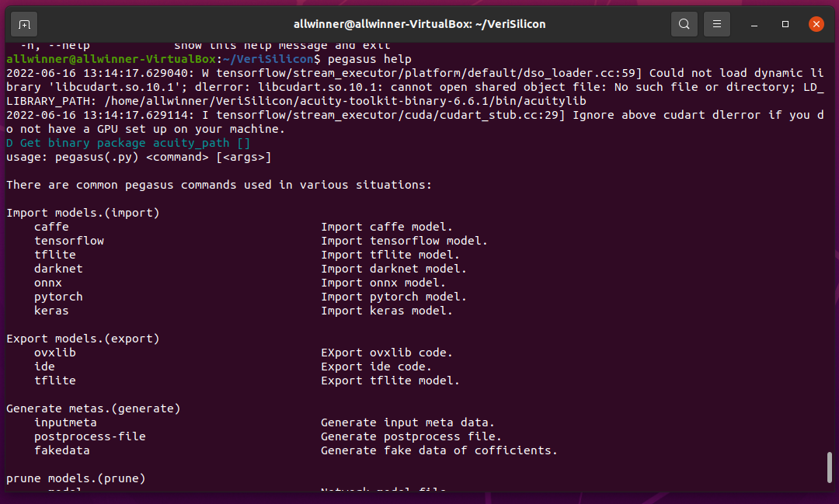
Task: Click the 'prune models.(prune)' heading
Action: [76, 478]
